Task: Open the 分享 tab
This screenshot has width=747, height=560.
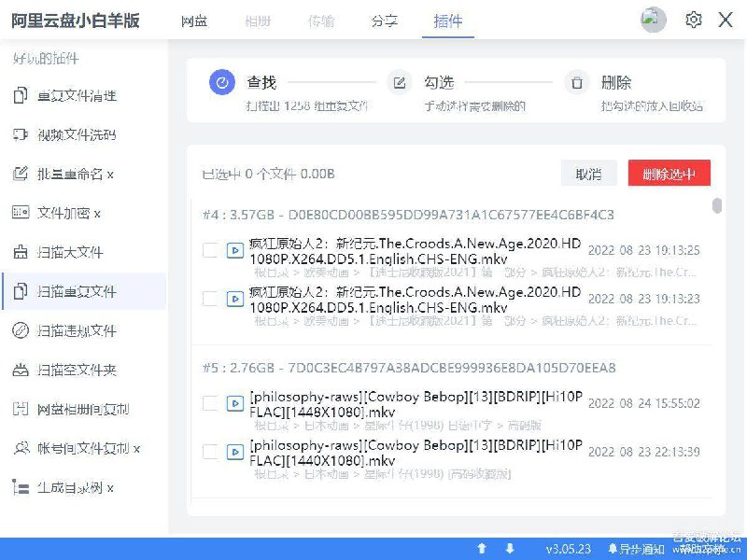Action: 385,21
